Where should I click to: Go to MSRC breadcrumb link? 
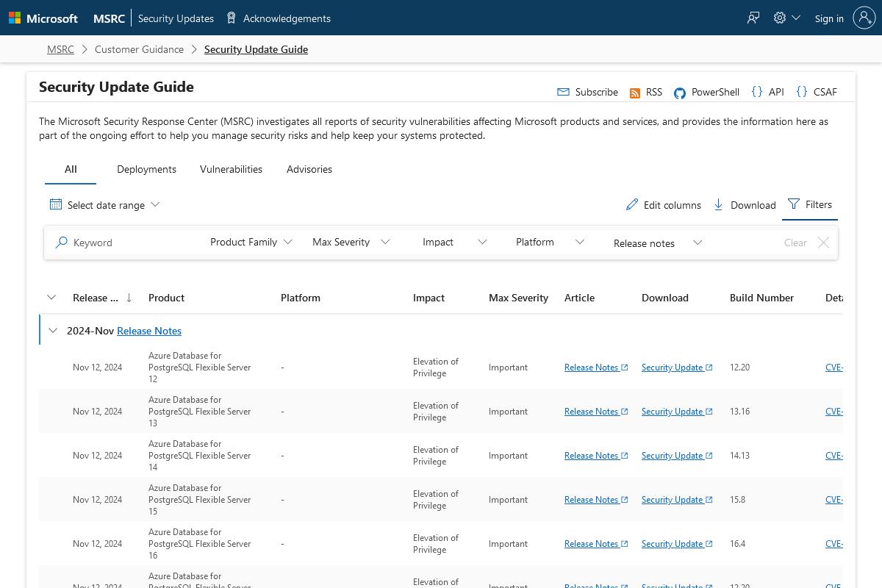click(60, 49)
